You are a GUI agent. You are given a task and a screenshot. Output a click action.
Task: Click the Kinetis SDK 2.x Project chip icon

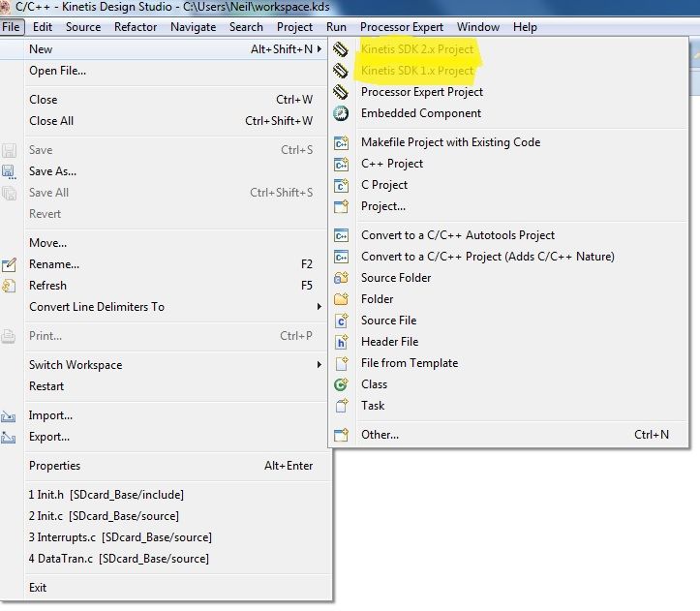341,49
